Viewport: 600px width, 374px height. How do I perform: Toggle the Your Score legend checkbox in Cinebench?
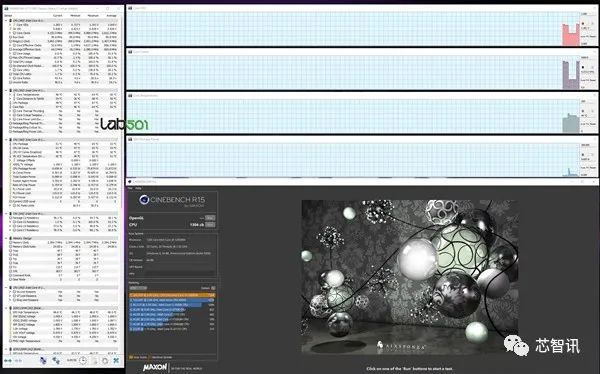pyautogui.click(x=130, y=357)
